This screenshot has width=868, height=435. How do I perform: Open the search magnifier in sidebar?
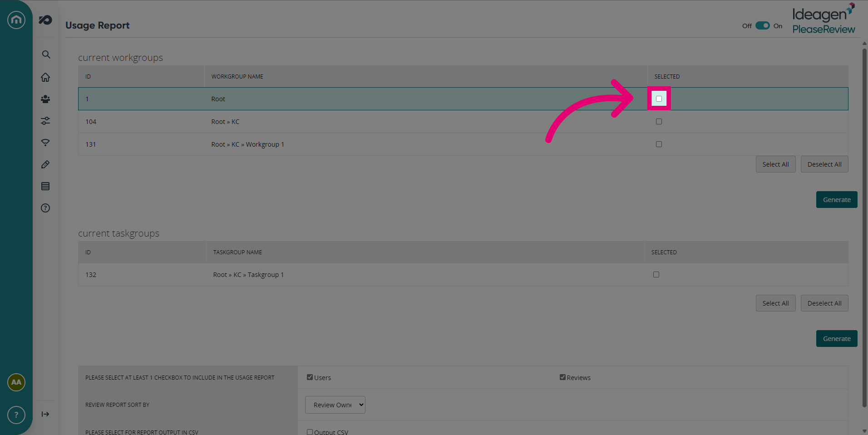click(46, 54)
